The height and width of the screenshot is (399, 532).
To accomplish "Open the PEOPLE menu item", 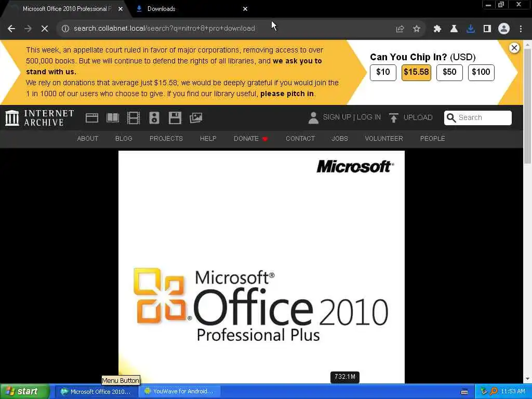I will click(433, 138).
